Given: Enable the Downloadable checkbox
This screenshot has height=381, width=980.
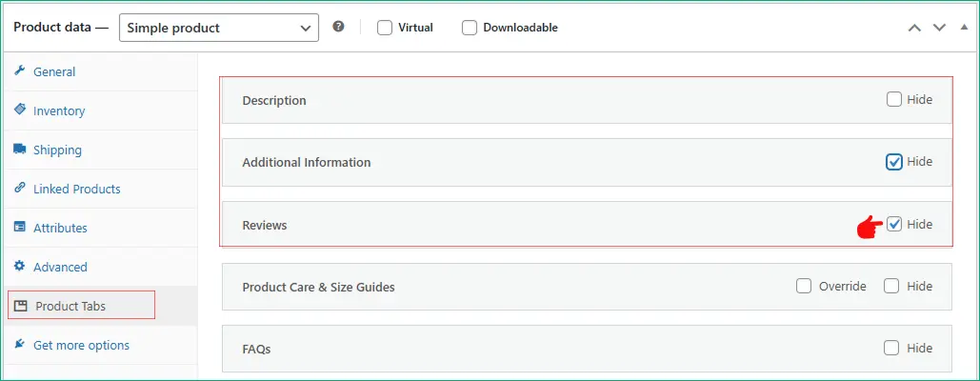Looking at the screenshot, I should coord(470,28).
